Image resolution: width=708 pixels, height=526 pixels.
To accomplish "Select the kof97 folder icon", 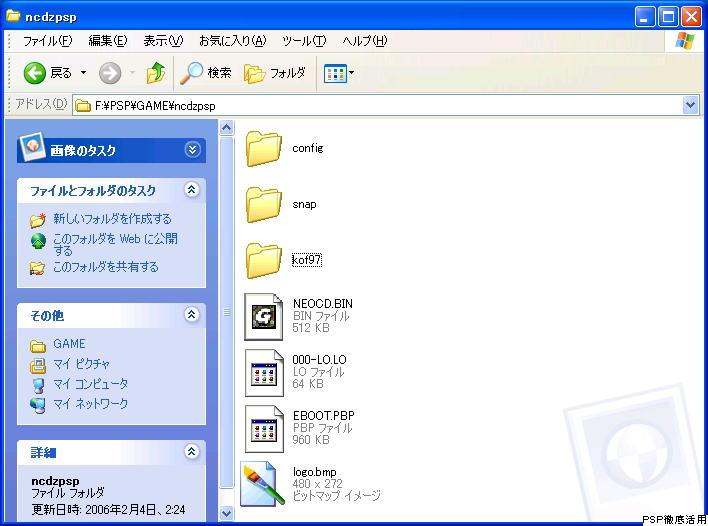I will pos(264,261).
